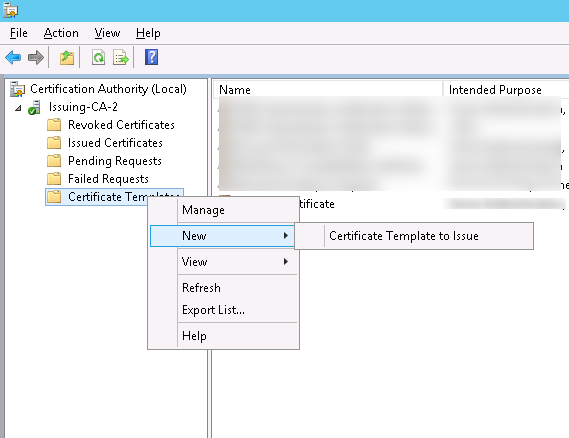Click the Refresh toolbar icon
Screen dimensions: 569x438
click(98, 57)
